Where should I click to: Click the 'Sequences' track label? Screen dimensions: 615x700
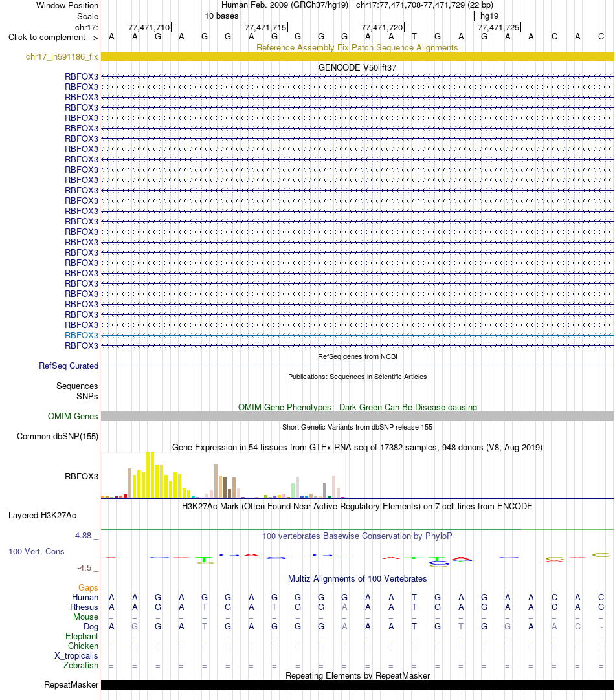[77, 386]
